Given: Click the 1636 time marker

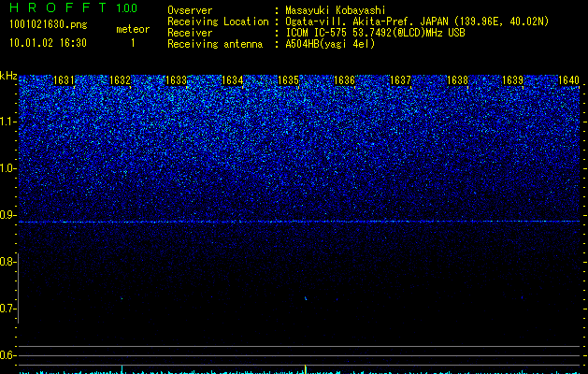Looking at the screenshot, I should click(344, 80).
